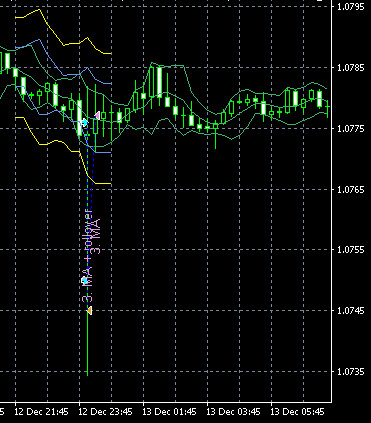Click the 1.0735 price axis label
The image size is (371, 423).
point(351,372)
